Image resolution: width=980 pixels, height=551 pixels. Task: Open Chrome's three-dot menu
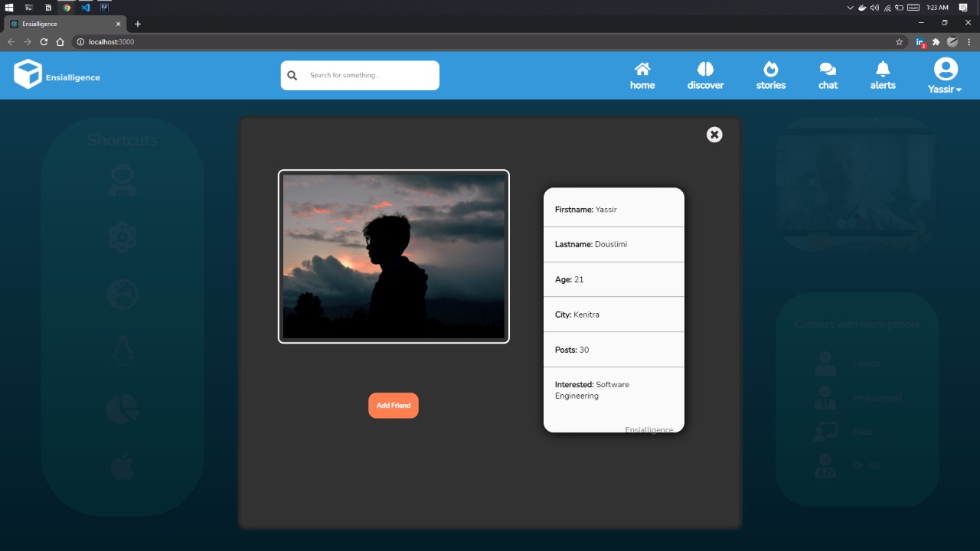point(969,42)
